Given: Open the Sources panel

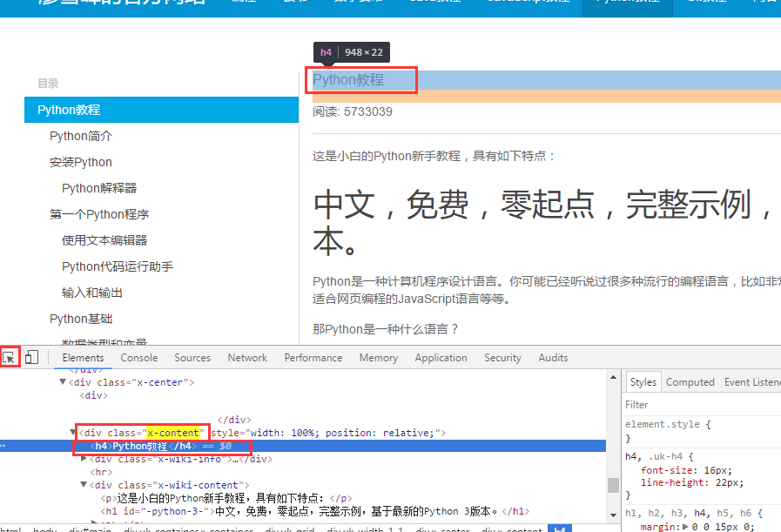Looking at the screenshot, I should [192, 357].
